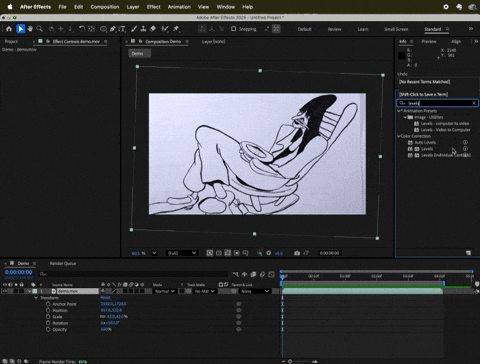Select the Selection arrow tool

point(20,29)
